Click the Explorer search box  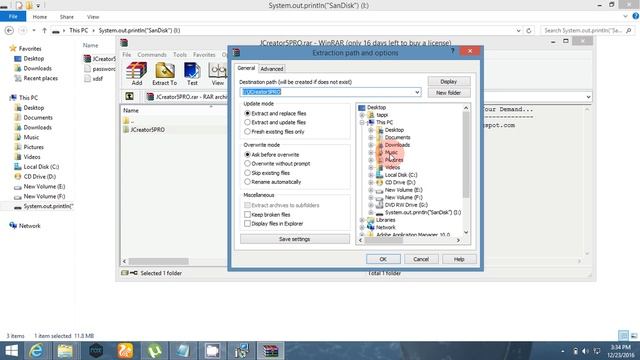coord(588,31)
